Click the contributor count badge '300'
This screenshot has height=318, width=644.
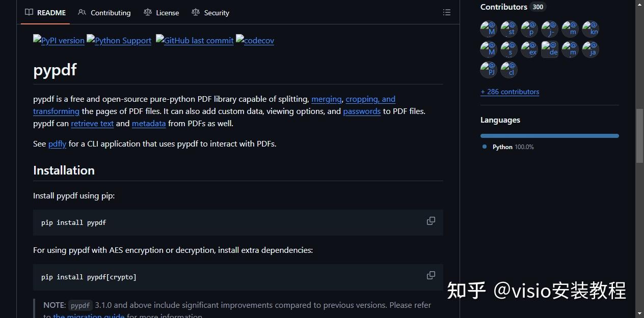pyautogui.click(x=538, y=7)
